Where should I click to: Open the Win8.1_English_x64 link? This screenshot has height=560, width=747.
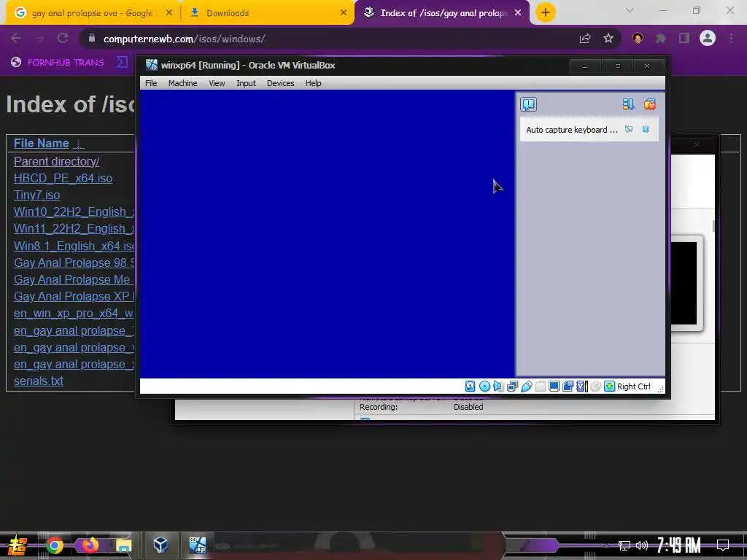[x=74, y=246]
